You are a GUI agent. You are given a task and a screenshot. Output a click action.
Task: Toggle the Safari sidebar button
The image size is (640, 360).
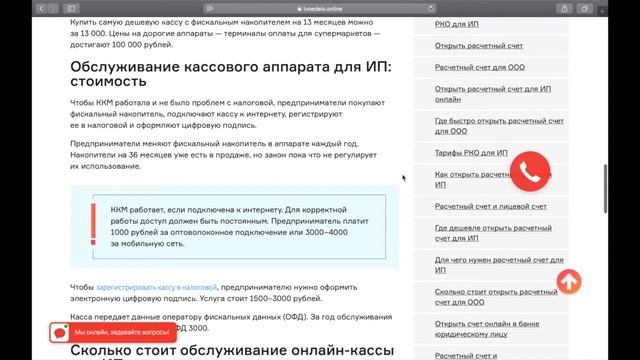point(71,8)
